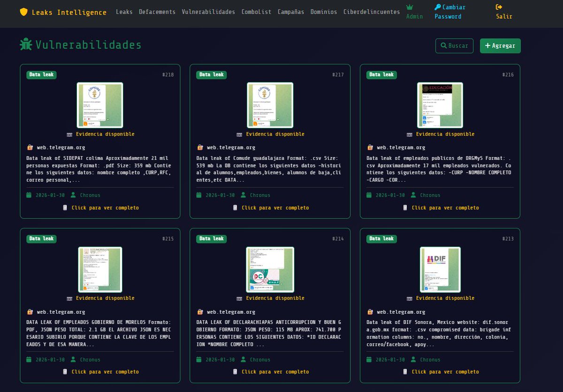Open the Defacements section

[157, 12]
